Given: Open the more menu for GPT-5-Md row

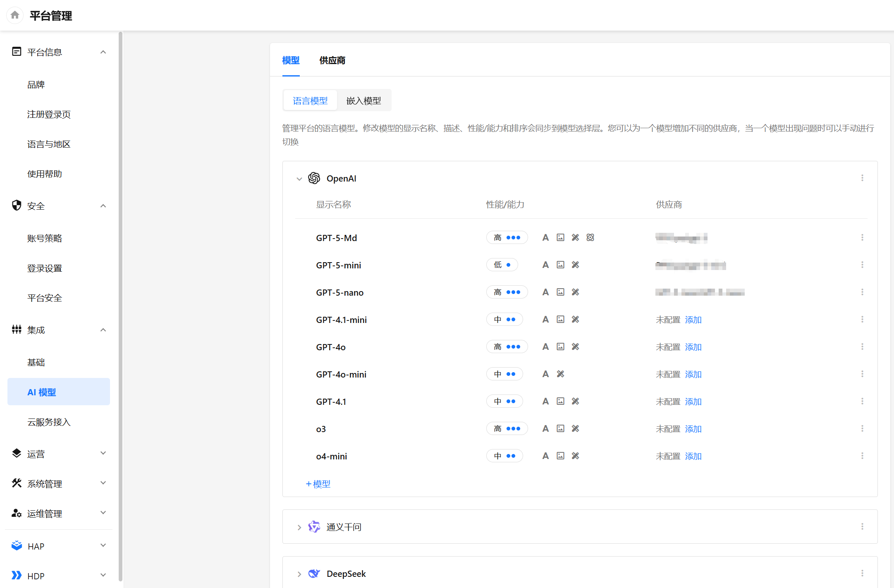Looking at the screenshot, I should coord(862,237).
